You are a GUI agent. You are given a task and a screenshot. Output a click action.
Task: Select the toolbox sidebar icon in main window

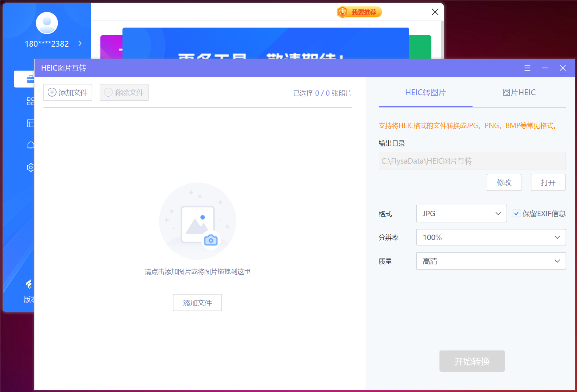[x=31, y=79]
